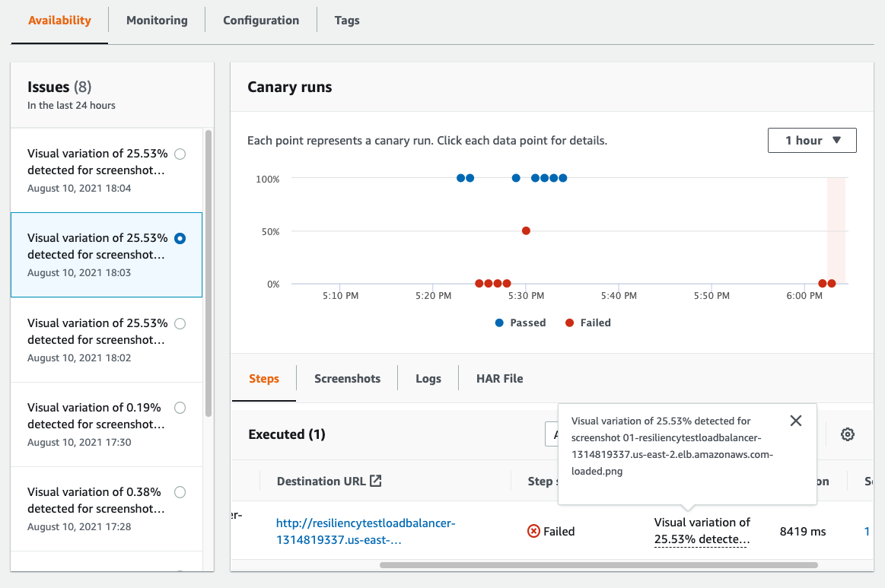Open the 1 hour time range dropdown
The height and width of the screenshot is (588, 885).
811,140
